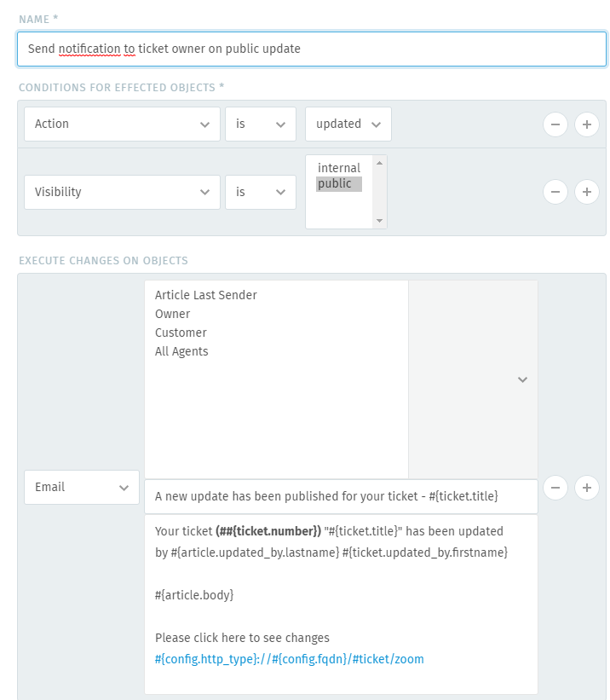This screenshot has height=700, width=610.
Task: Select 'Owner' as an email recipient
Action: pos(172,314)
